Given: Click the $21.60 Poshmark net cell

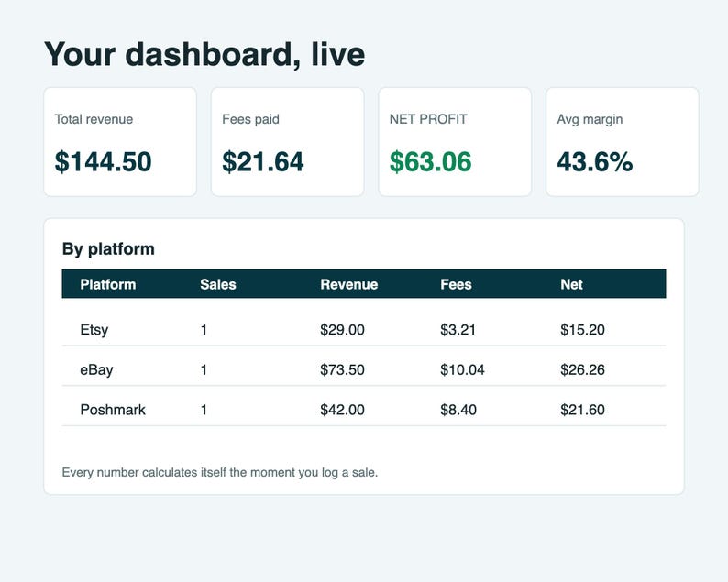Looking at the screenshot, I should [x=582, y=410].
